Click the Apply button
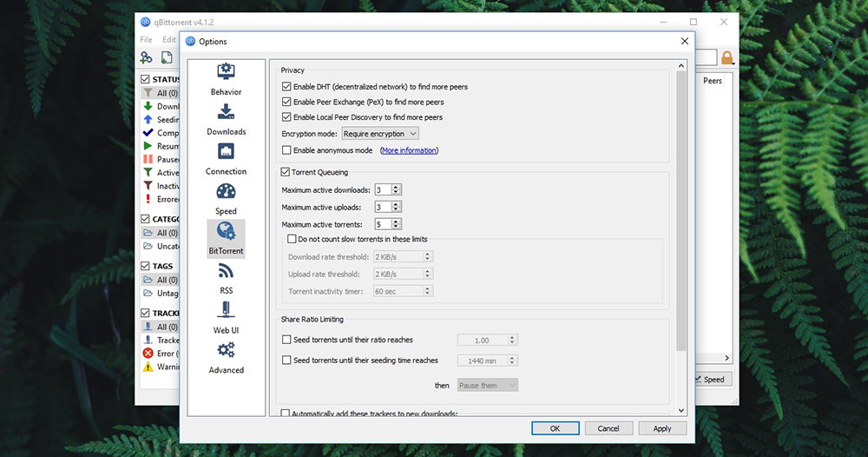 point(662,428)
